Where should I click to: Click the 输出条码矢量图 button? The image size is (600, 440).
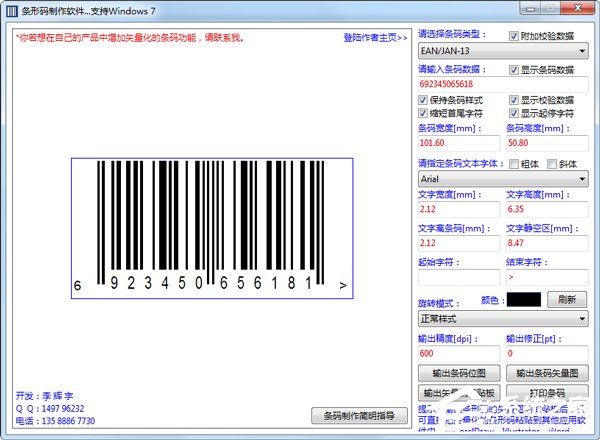547,373
